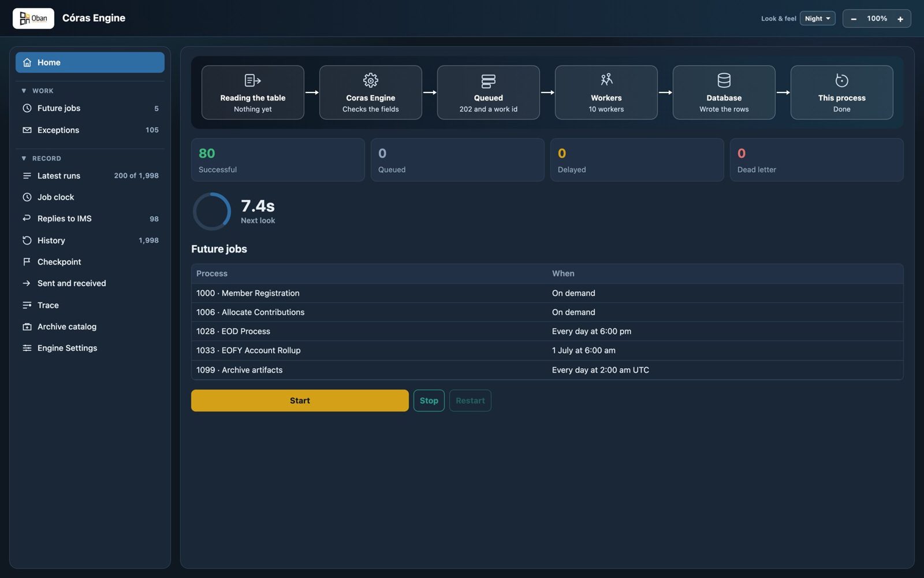Click the Exceptions envelope icon

(x=27, y=130)
